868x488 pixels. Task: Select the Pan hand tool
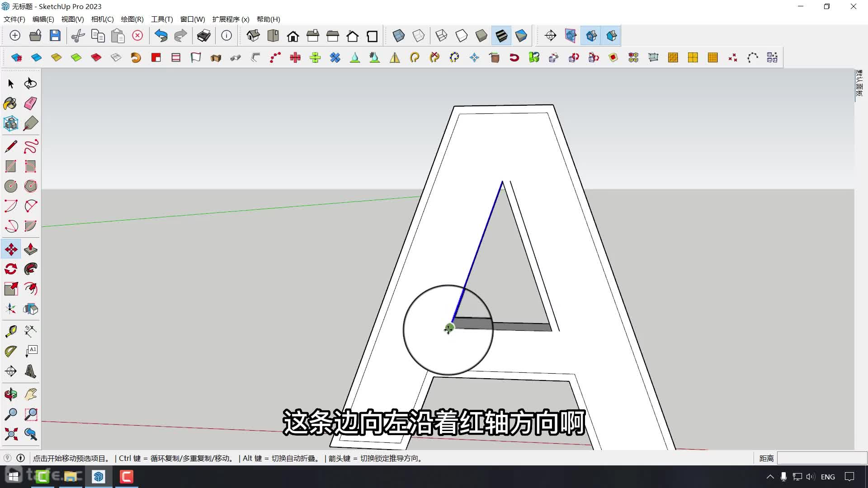pyautogui.click(x=31, y=394)
